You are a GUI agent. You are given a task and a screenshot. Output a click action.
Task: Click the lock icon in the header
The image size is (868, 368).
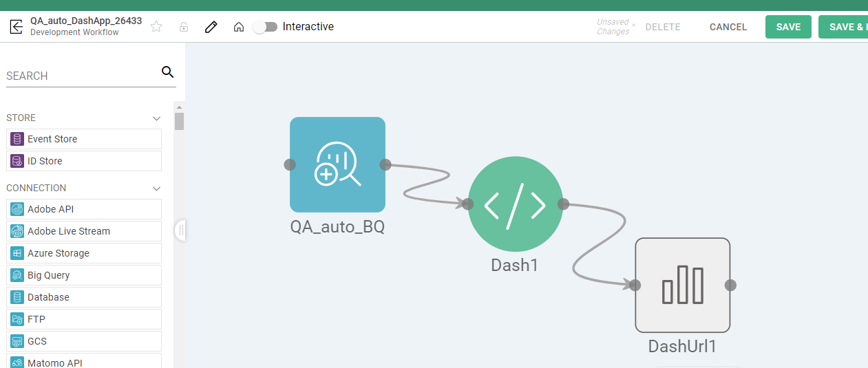pyautogui.click(x=184, y=27)
